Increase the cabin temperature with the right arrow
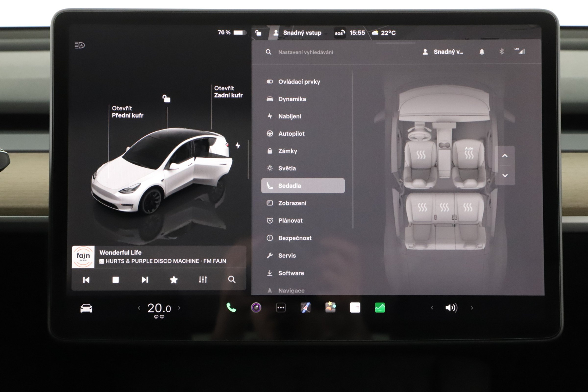 (179, 308)
